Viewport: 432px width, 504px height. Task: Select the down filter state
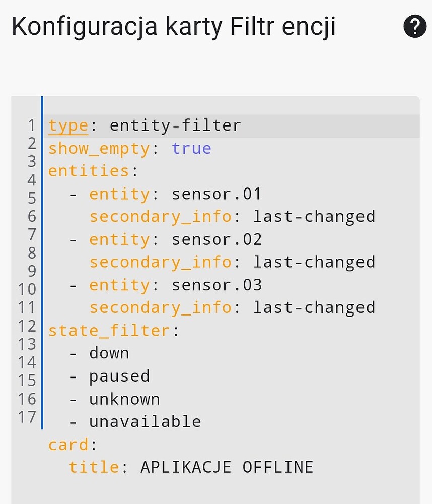click(x=109, y=353)
